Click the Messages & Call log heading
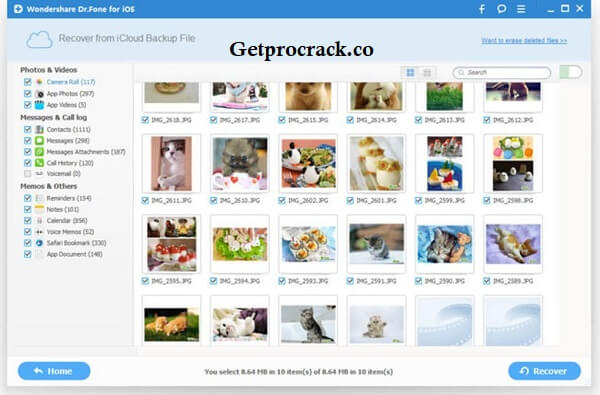 54,117
